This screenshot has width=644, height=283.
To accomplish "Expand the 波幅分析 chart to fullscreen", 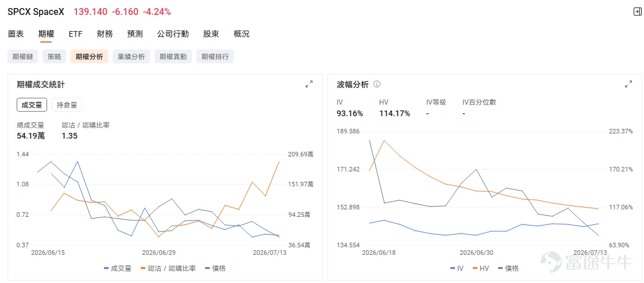I will point(628,85).
